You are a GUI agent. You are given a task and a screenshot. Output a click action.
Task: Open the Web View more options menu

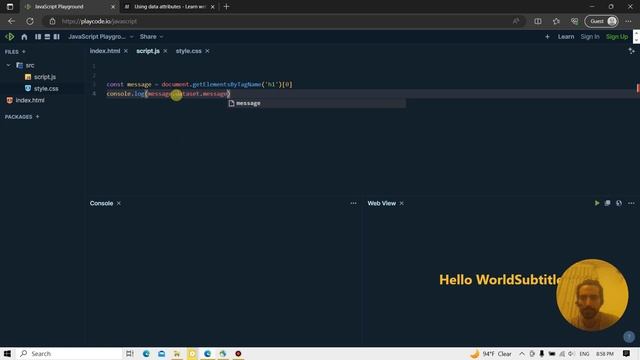631,203
